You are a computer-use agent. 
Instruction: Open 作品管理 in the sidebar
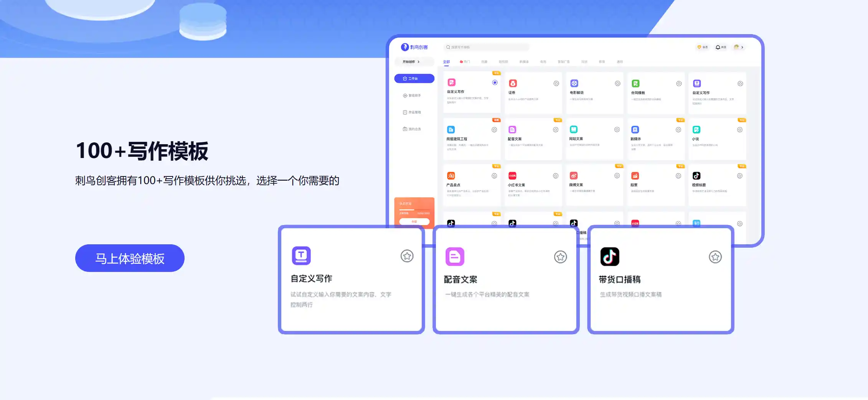412,112
